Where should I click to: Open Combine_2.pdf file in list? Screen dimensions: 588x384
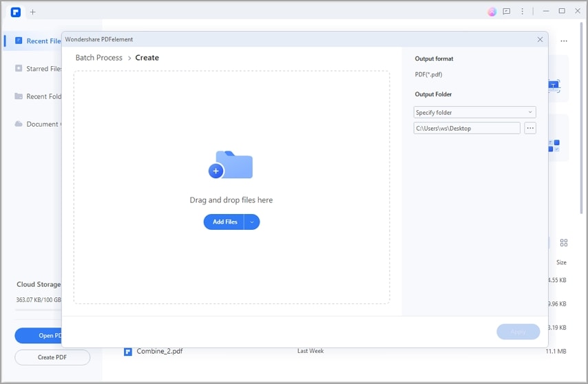click(x=159, y=352)
